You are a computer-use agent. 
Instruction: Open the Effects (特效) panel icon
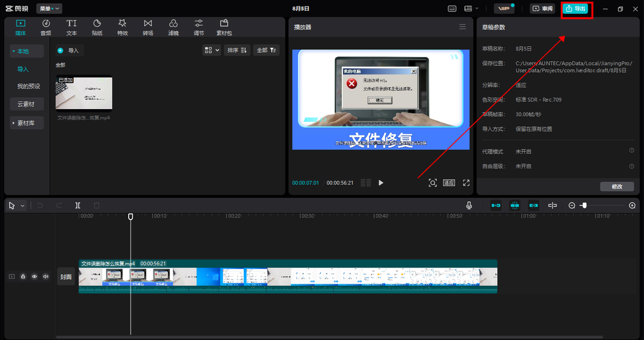[x=122, y=27]
